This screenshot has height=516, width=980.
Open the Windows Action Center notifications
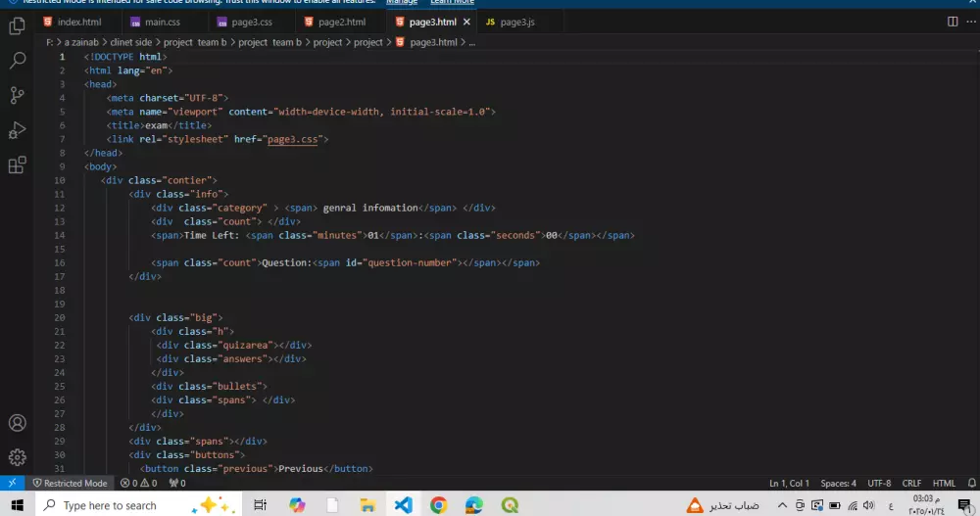(x=964, y=505)
